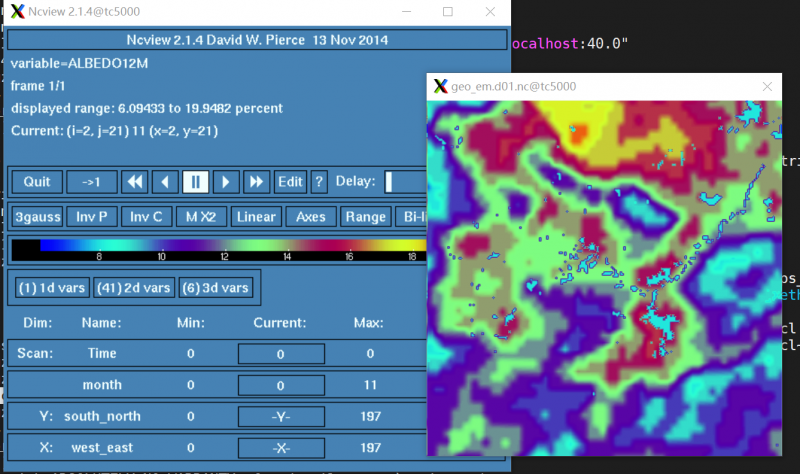
Task: Step back one frame with left arrow
Action: coord(166,181)
